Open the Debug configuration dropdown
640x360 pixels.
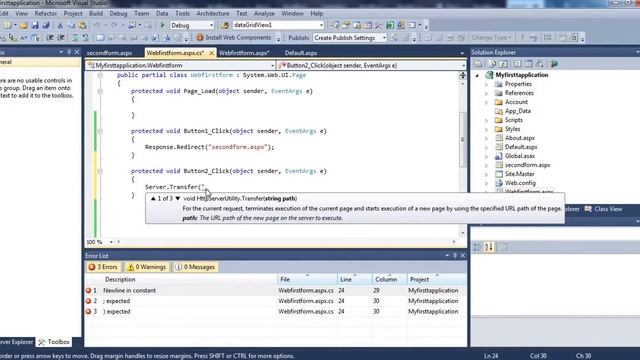point(211,25)
